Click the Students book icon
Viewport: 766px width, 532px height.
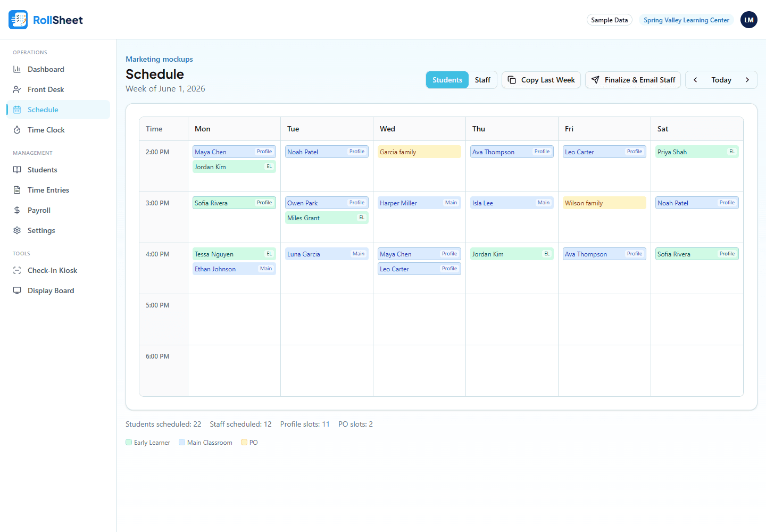click(x=17, y=170)
